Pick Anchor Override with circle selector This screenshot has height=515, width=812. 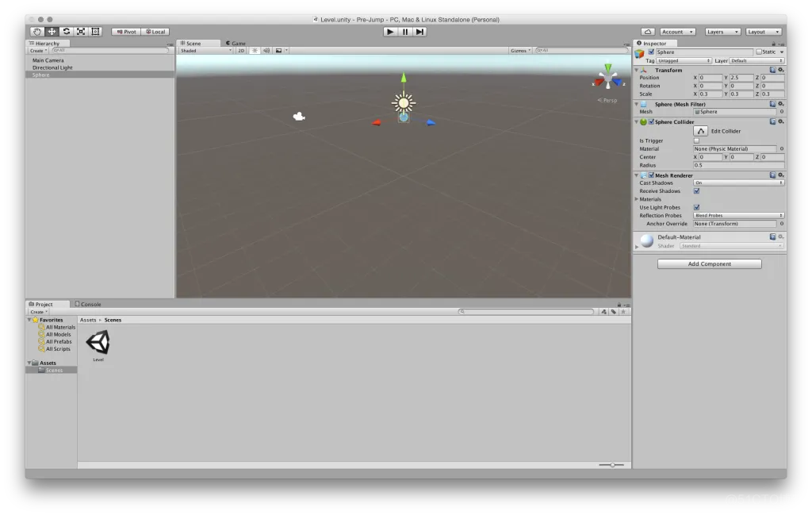tap(781, 224)
